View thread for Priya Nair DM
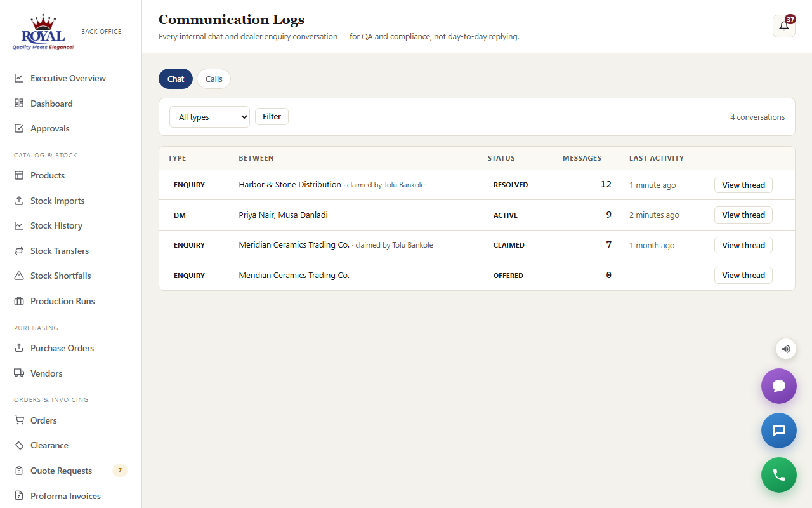 (743, 215)
